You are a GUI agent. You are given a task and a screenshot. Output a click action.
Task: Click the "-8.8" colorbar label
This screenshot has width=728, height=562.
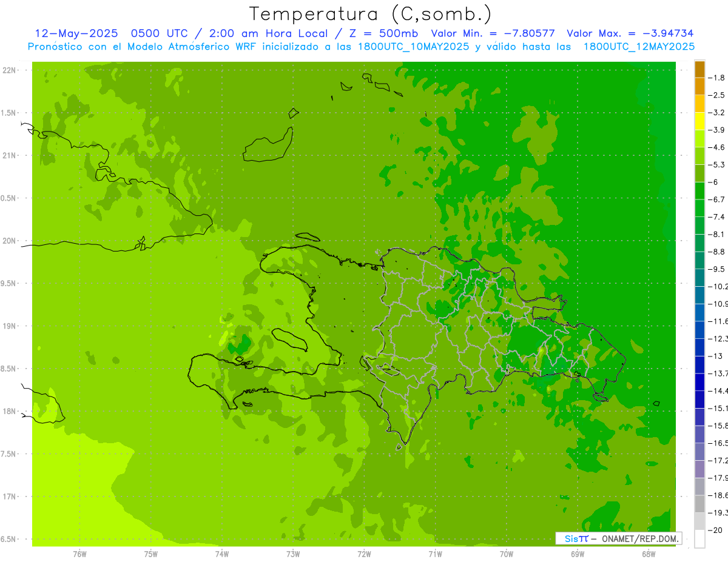tap(718, 252)
